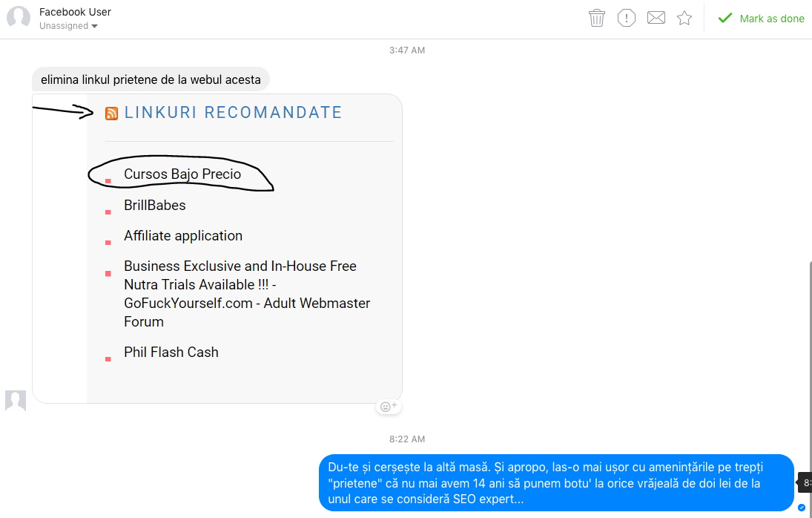Click Affiliate application list entry
Screen dimensions: 812x518
183,235
